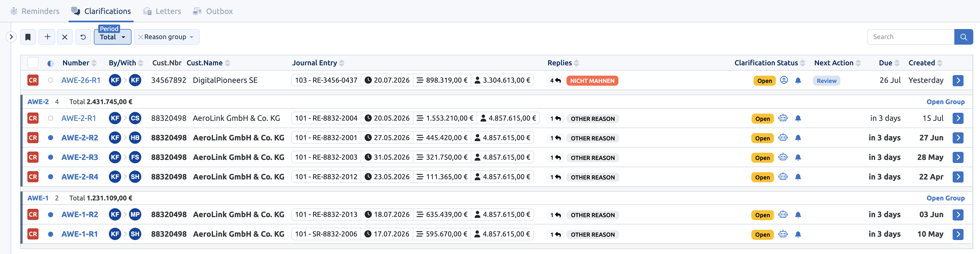Sort by the Number column

80,63
